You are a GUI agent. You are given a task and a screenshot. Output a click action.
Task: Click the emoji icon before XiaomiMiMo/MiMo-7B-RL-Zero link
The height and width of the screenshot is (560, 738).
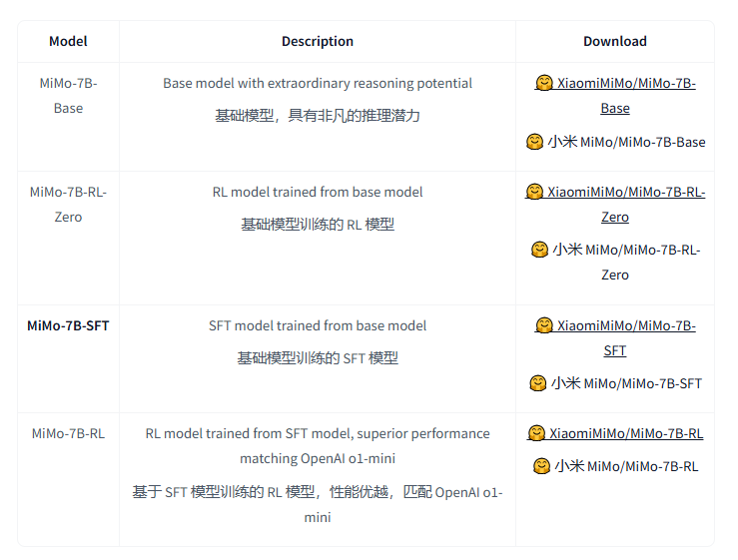click(x=534, y=192)
